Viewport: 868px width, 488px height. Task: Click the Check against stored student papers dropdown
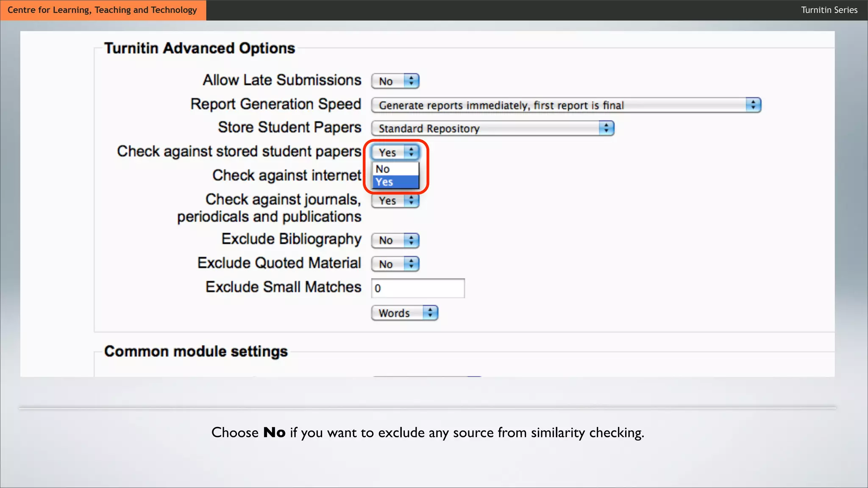(395, 152)
